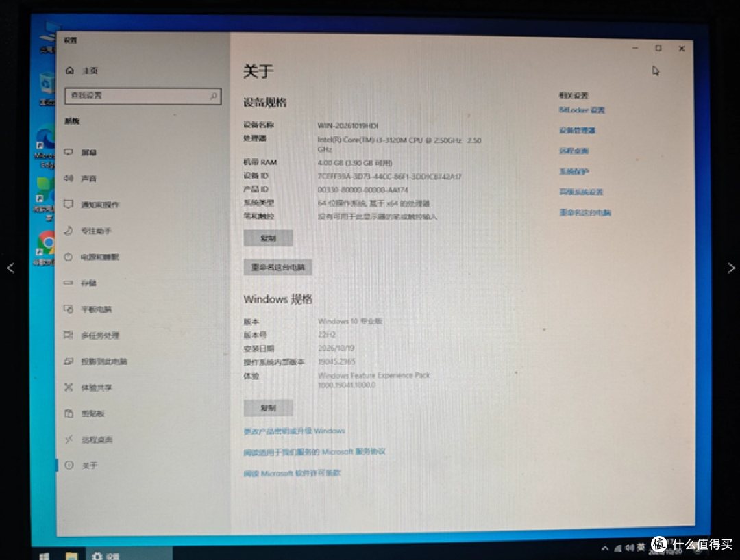The width and height of the screenshot is (740, 560).
Task: Switch the 英 input method indicator
Action: pos(641,547)
